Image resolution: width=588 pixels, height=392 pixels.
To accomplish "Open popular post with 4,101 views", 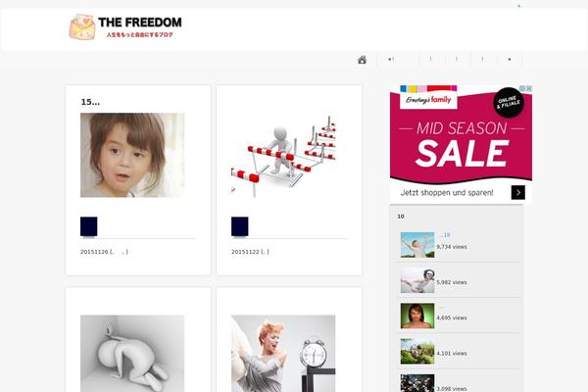I will tap(417, 352).
